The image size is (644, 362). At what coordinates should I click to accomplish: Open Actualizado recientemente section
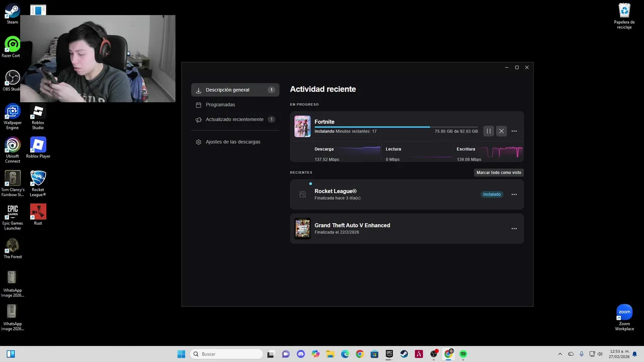[x=235, y=120]
